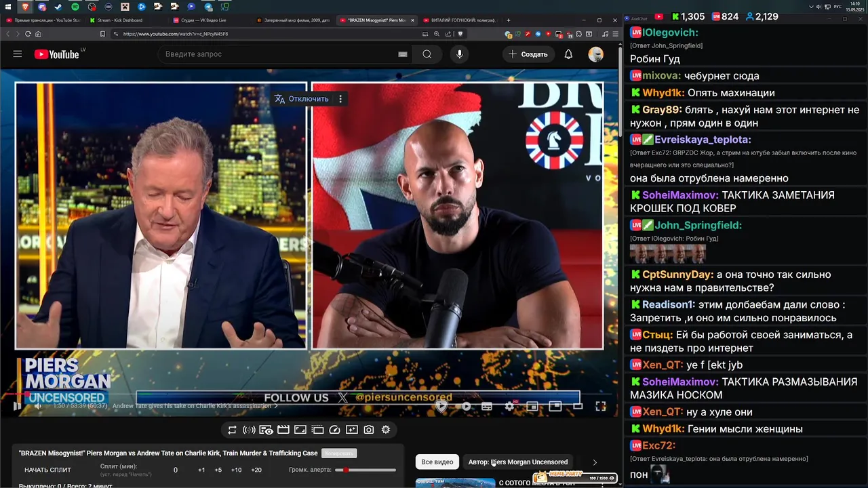Viewport: 868px width, 488px height.
Task: Pause the video with the play/pause control
Action: pos(18,406)
